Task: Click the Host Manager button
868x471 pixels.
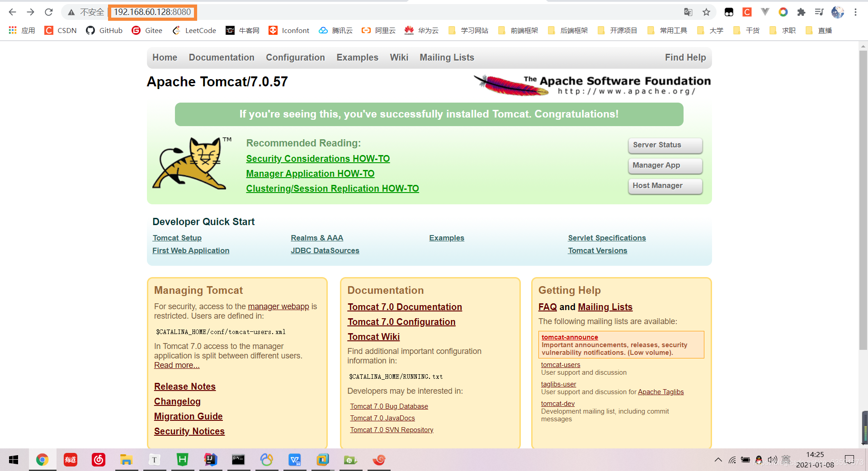Action: click(665, 186)
